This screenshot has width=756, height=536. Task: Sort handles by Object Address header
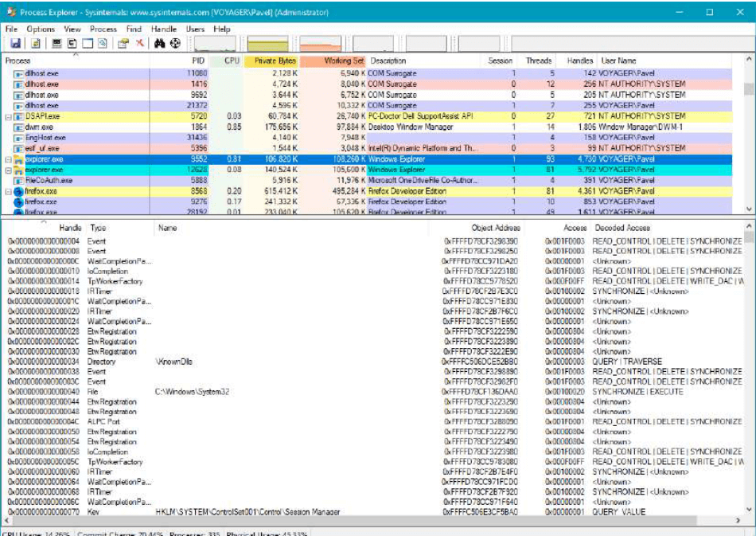tap(475, 228)
